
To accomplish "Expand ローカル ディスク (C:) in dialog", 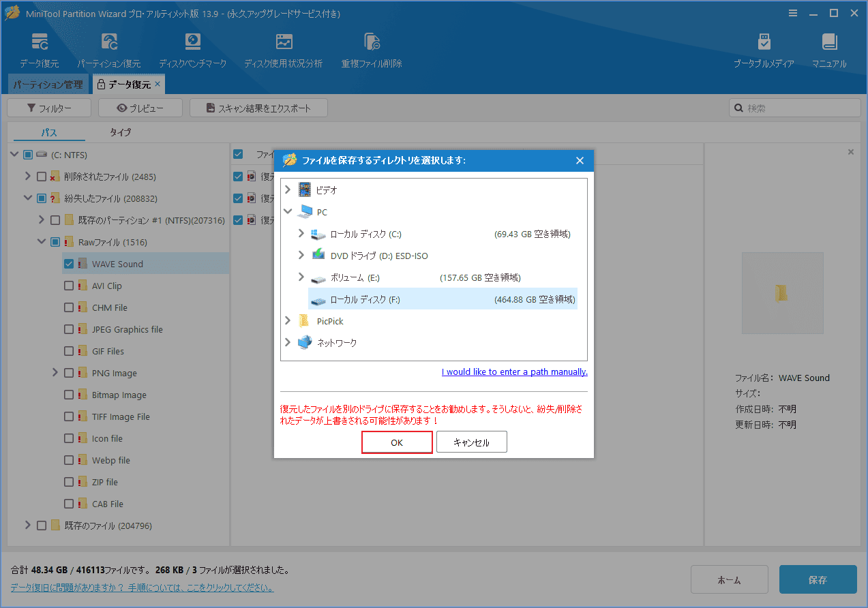I will tap(301, 234).
